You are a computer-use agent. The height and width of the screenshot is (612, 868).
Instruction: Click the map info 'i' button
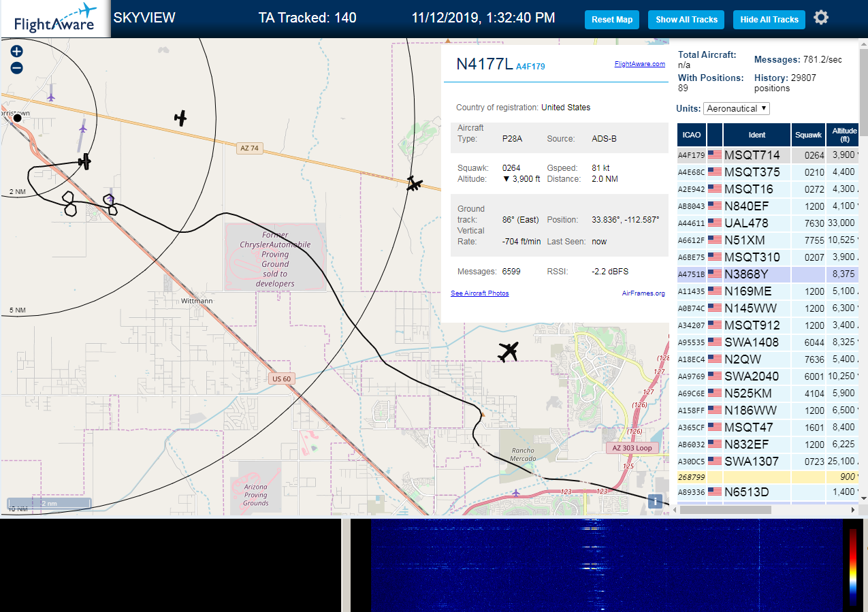pyautogui.click(x=655, y=501)
